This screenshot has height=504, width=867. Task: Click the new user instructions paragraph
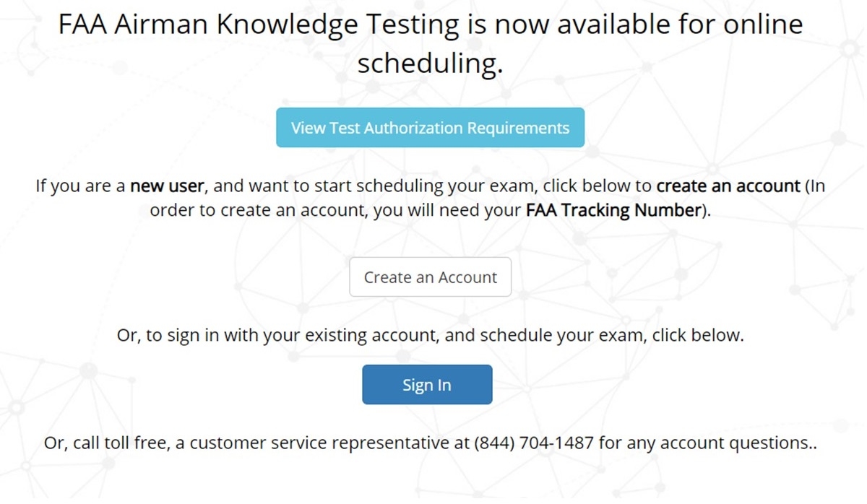click(430, 198)
